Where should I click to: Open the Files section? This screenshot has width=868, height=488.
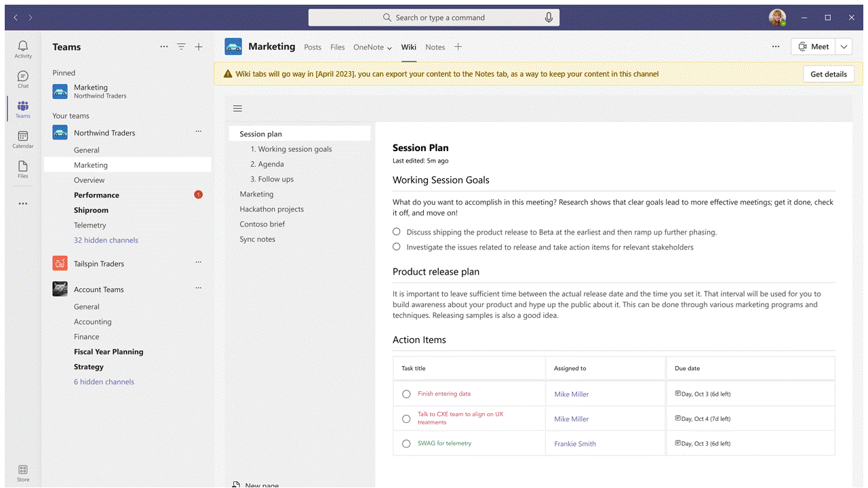click(x=22, y=167)
